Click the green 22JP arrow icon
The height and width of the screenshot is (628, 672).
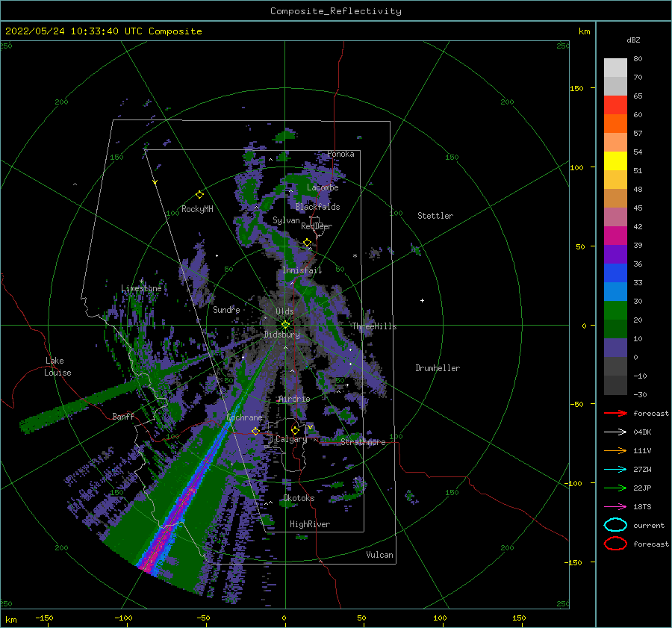(x=615, y=488)
